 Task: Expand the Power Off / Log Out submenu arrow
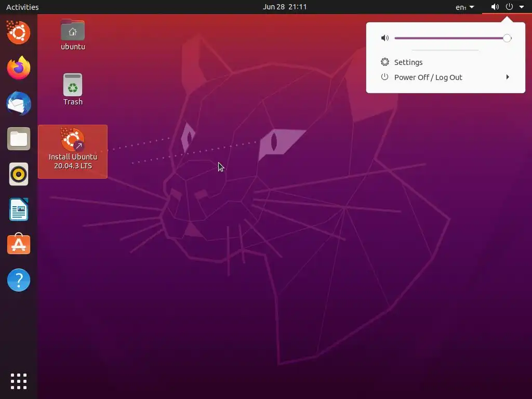(x=508, y=77)
